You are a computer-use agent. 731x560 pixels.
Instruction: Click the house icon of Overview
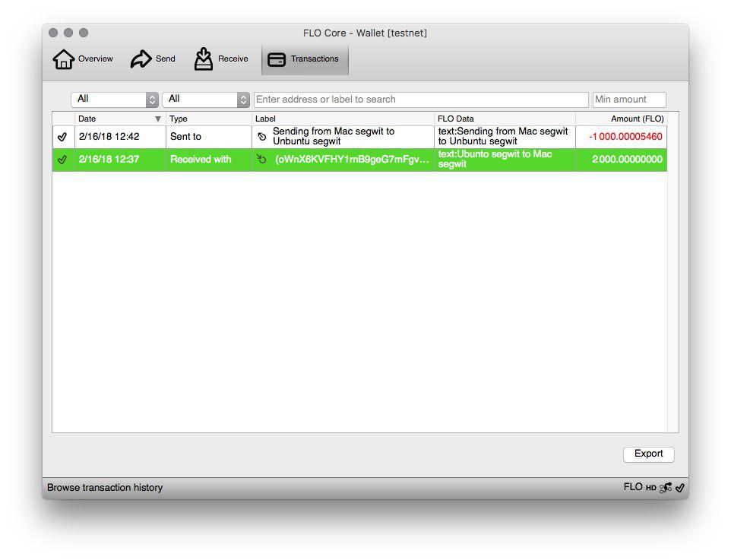click(63, 59)
